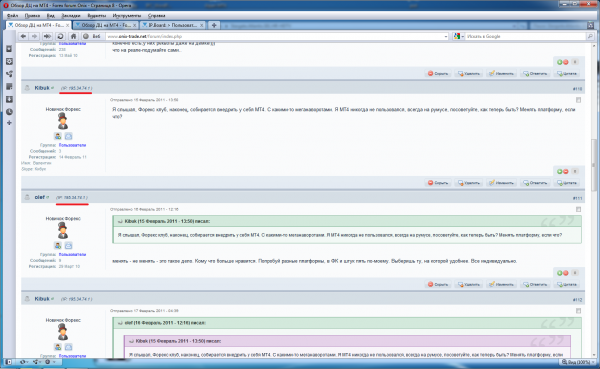Click olef's avatar image in post #111
Screen dimensions: 600x369
coord(63,230)
